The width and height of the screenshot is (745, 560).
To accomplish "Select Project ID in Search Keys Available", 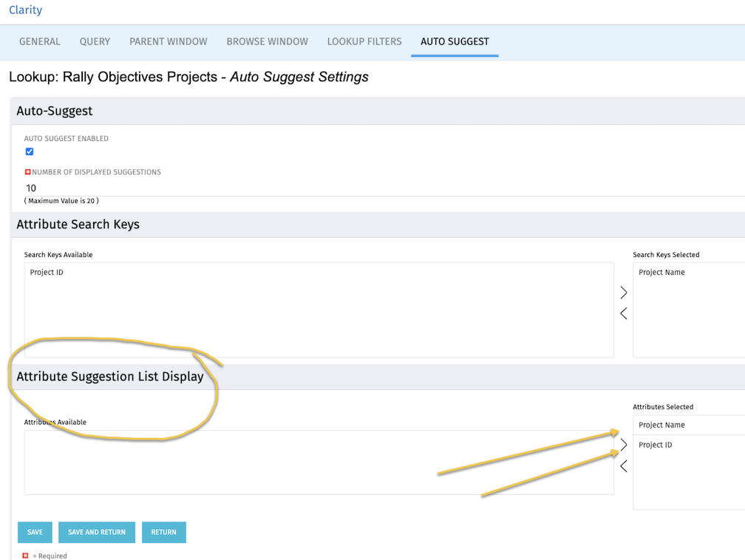I will tap(47, 273).
